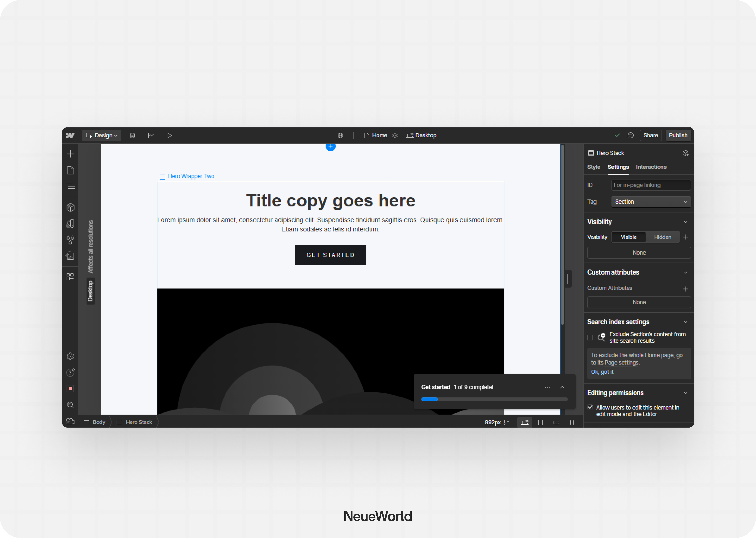Click the Desktop breakpoint label in top bar
Image resolution: width=756 pixels, height=538 pixels.
pos(421,136)
